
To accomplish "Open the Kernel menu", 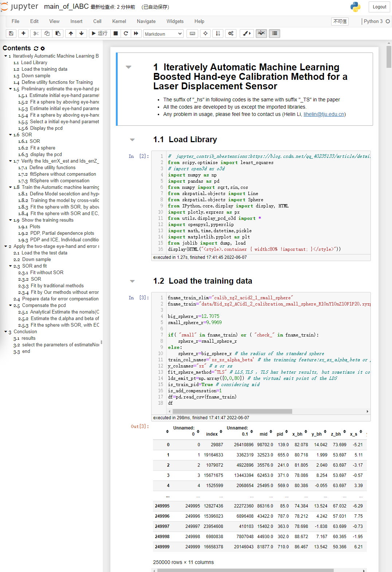I will 119,22.
